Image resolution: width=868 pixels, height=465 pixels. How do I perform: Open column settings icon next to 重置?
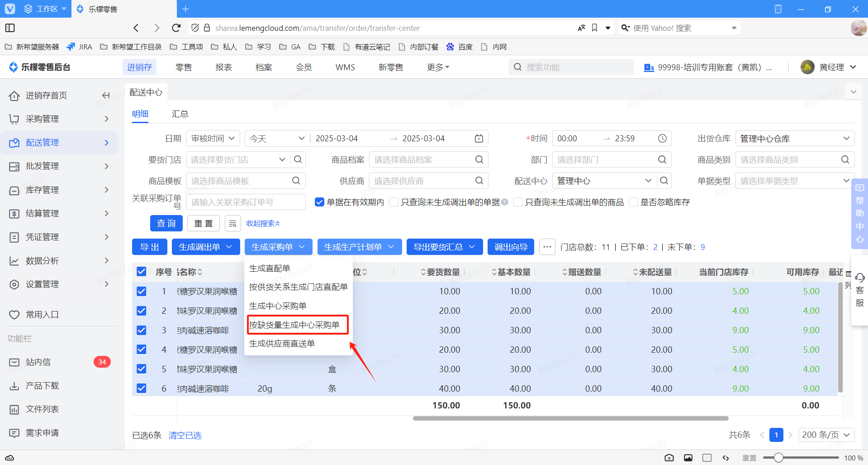click(x=232, y=223)
